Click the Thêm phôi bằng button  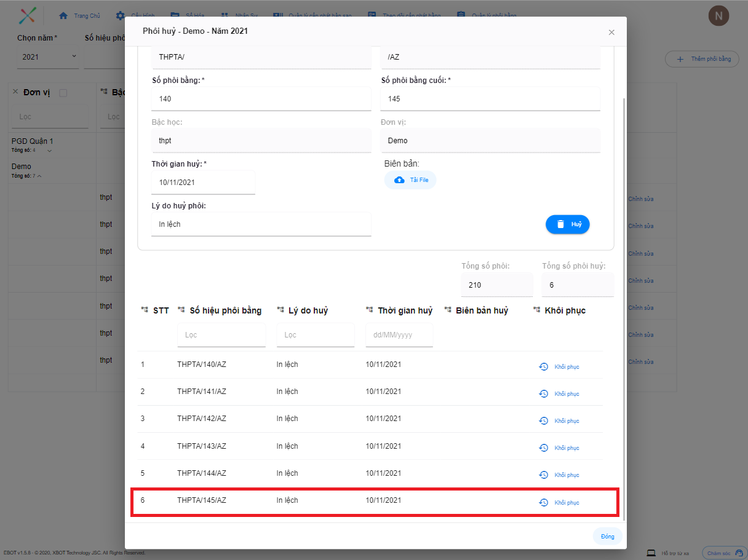(x=702, y=59)
